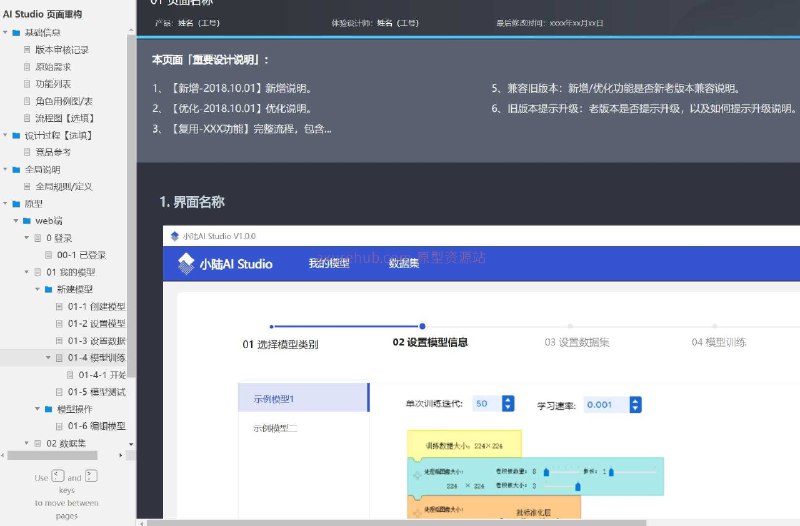The width and height of the screenshot is (800, 526).
Task: Open the 原始需求 page
Action: click(53, 67)
